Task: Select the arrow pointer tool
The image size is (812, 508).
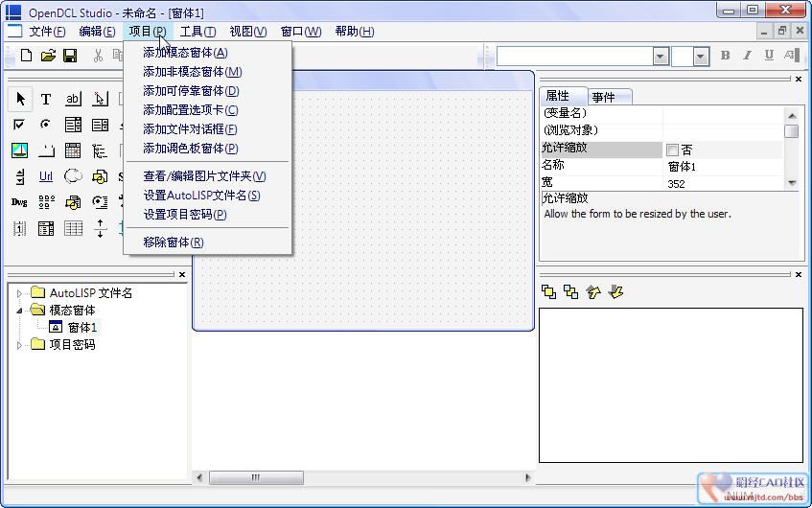Action: [21, 99]
